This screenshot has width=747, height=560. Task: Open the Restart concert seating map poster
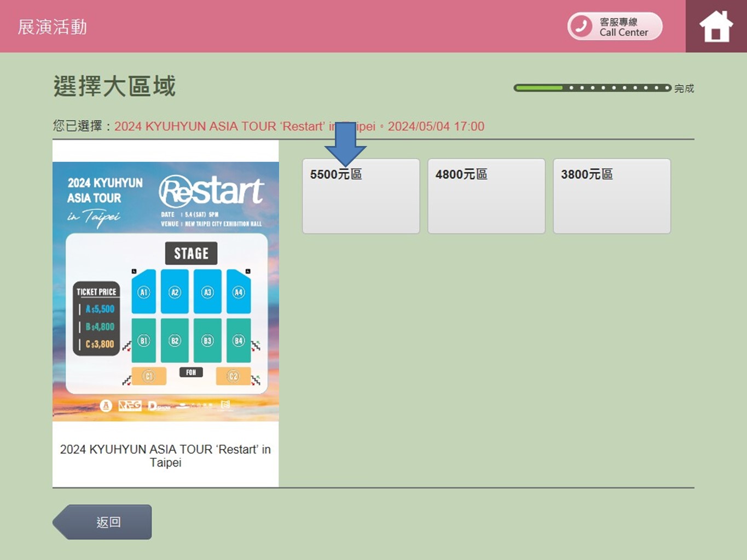[166, 291]
